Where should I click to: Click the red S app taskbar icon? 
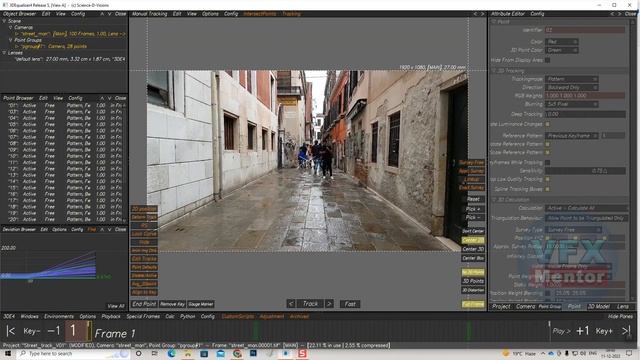[302, 353]
